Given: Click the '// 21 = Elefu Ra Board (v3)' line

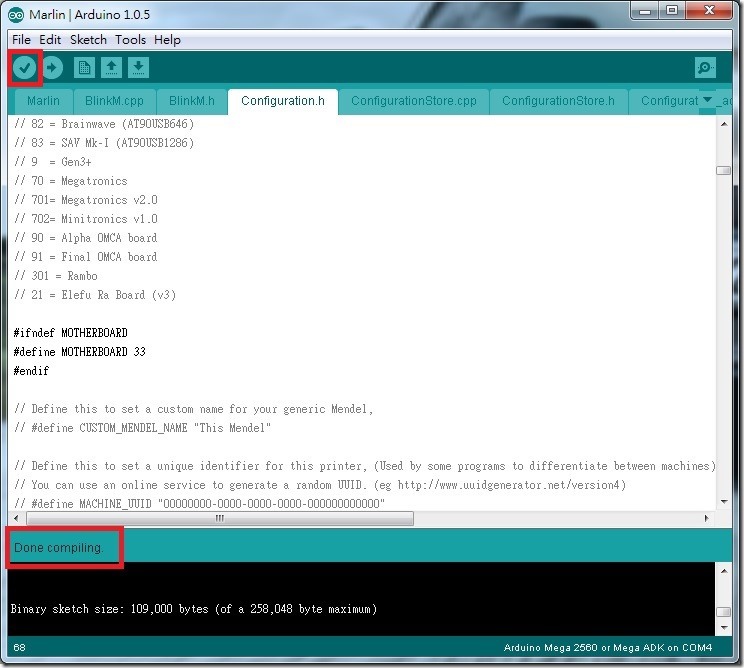Looking at the screenshot, I should [x=95, y=295].
